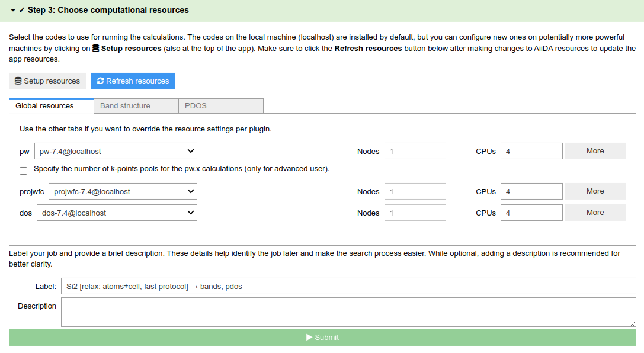Click the refresh icon on Refresh resources
Screen dimensions: 644x353
tap(101, 81)
